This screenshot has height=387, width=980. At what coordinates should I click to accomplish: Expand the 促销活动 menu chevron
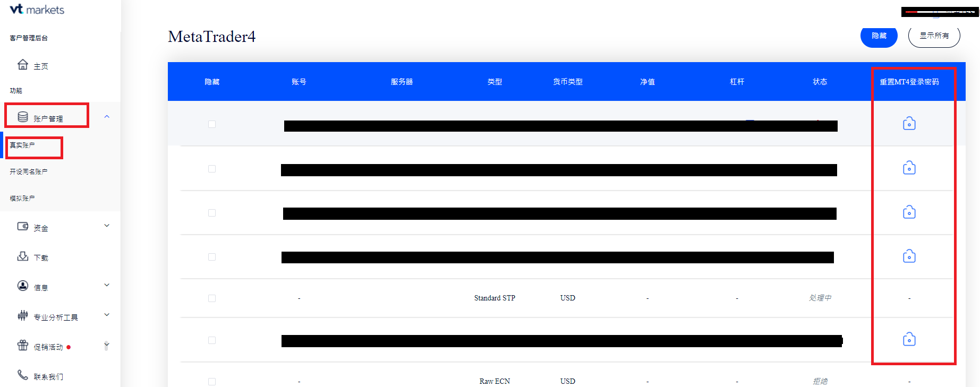(x=107, y=346)
